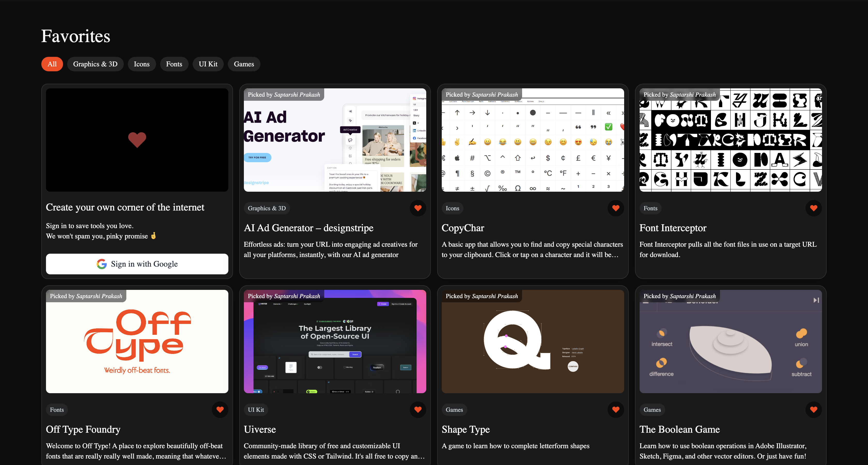Open the CopyChar title link

[x=463, y=228]
